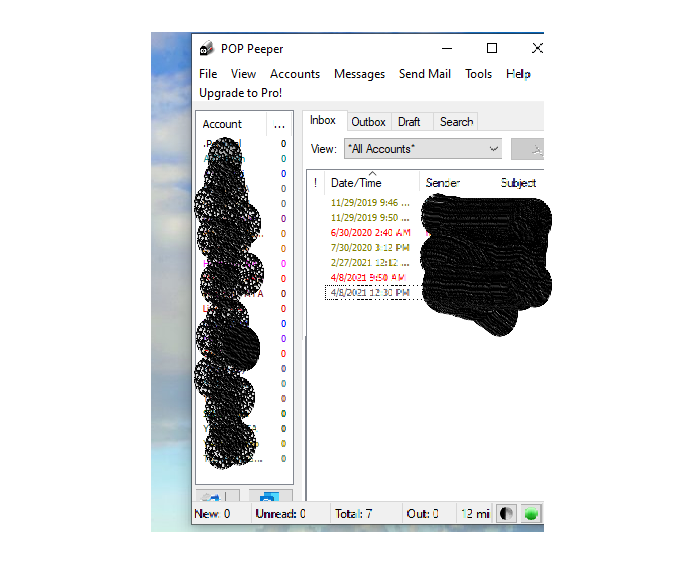The image size is (696, 564).
Task: Sort by the Account column header
Action: (231, 124)
